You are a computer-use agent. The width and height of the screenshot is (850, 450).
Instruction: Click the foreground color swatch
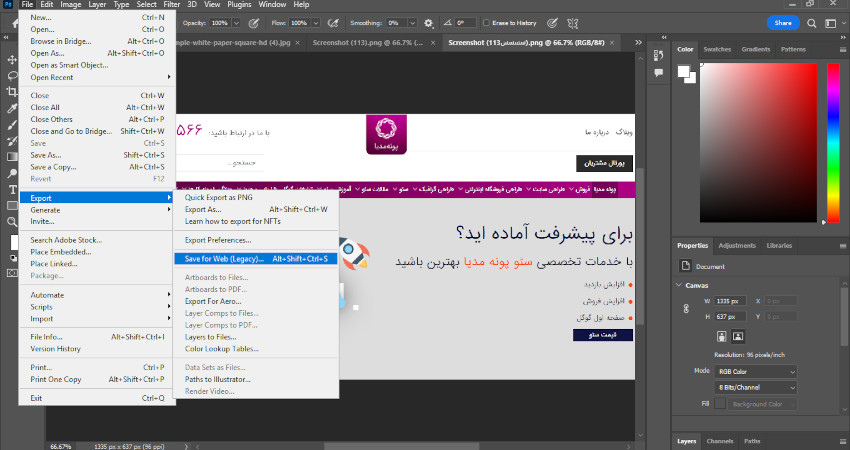click(684, 72)
